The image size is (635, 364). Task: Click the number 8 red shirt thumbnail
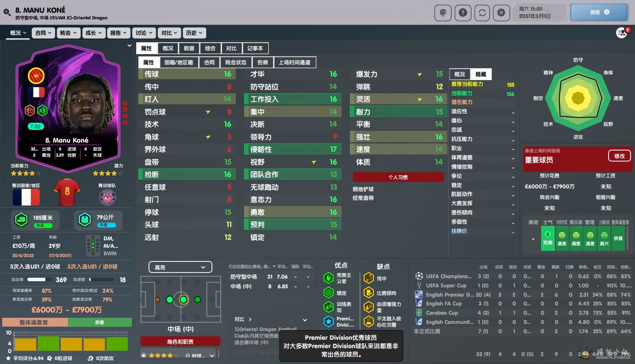67,193
